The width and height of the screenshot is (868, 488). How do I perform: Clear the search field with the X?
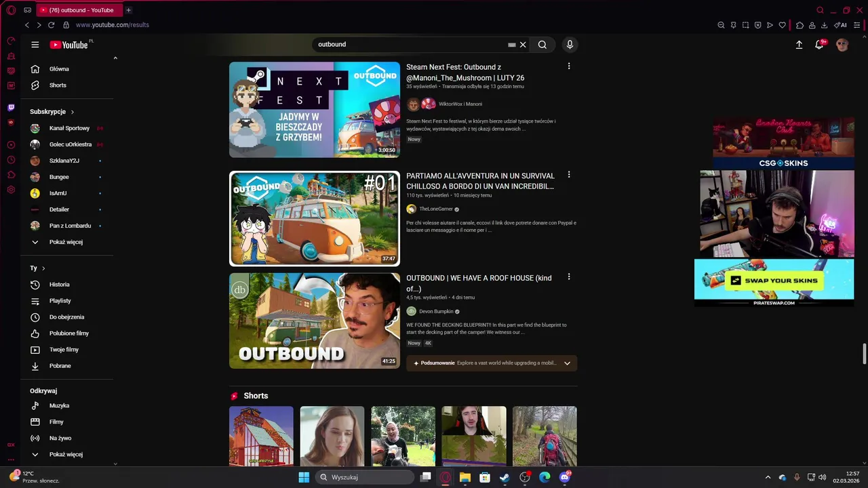click(x=523, y=45)
